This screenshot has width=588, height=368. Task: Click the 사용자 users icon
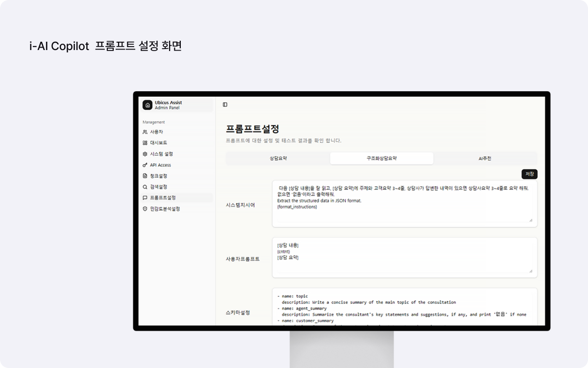(145, 132)
